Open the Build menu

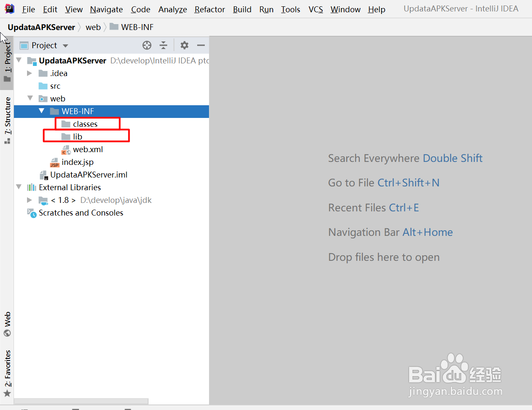[x=242, y=9]
